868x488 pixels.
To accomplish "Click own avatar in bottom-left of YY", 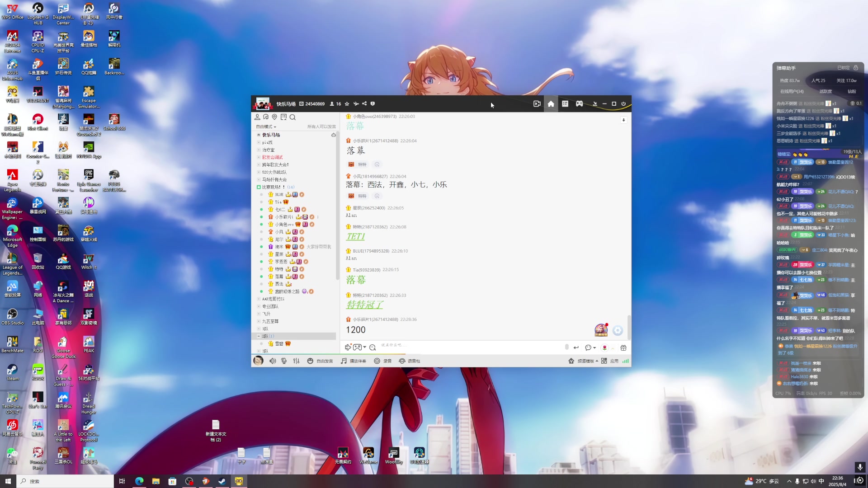I will click(258, 361).
